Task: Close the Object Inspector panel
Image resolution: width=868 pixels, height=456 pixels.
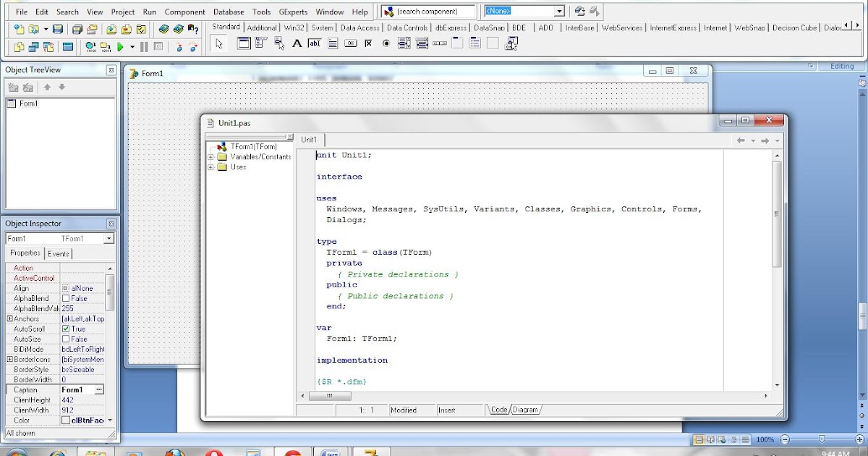Action: tap(111, 224)
